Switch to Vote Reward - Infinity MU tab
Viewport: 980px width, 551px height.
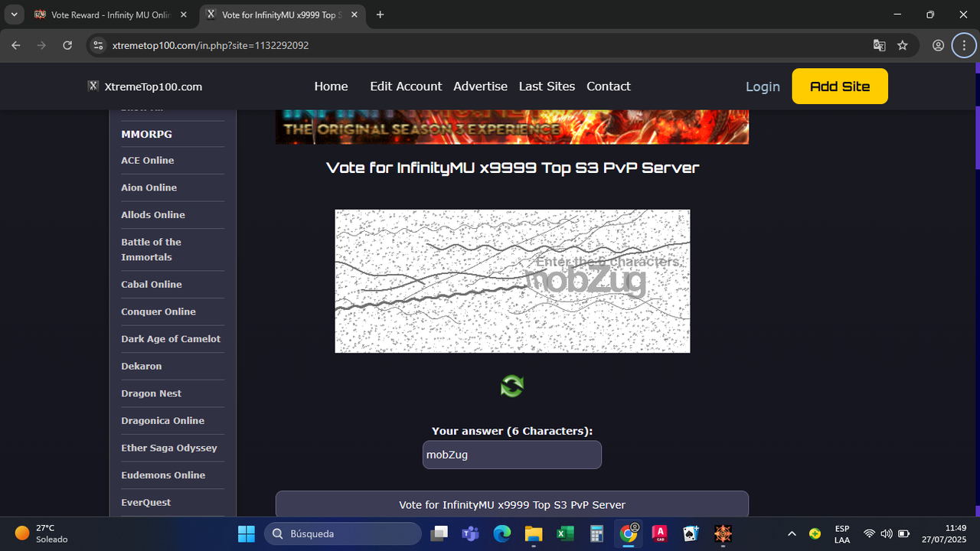pos(111,15)
